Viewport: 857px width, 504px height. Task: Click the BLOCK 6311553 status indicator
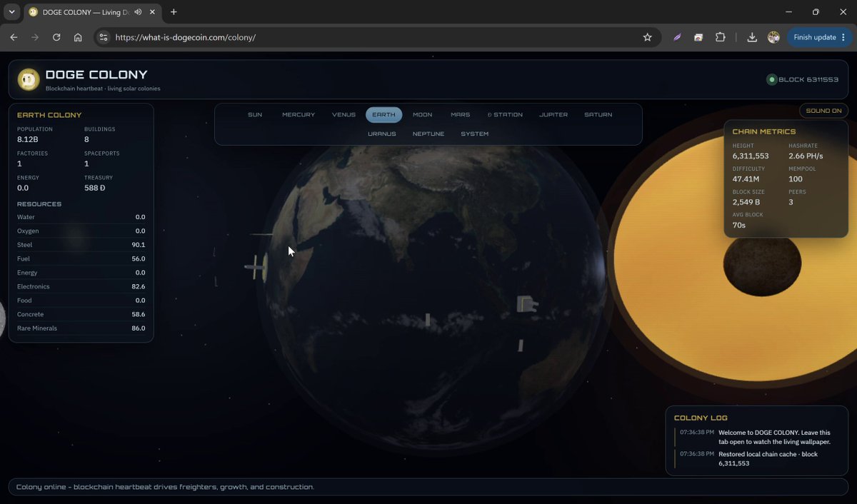(803, 79)
